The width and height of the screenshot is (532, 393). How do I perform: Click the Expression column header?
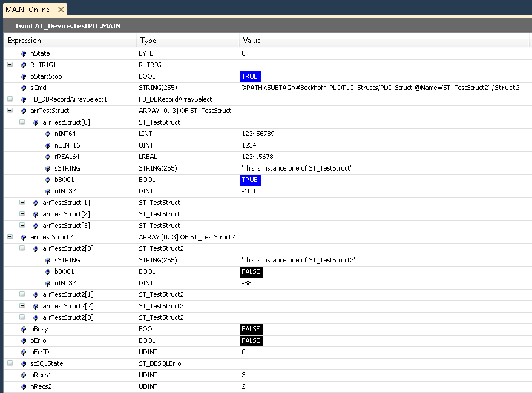click(x=70, y=41)
